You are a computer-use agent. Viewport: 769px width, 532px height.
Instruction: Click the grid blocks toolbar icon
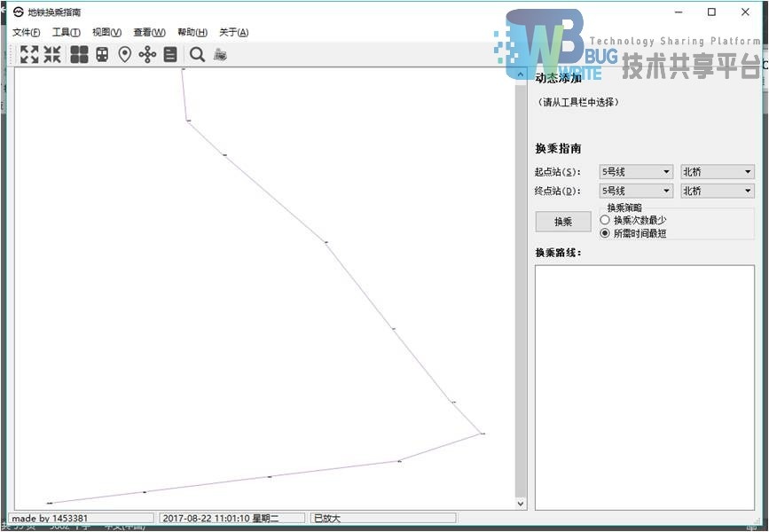(x=79, y=53)
